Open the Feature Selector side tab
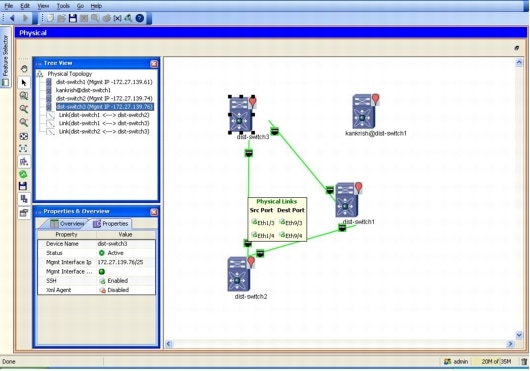The width and height of the screenshot is (530, 371). (5, 57)
